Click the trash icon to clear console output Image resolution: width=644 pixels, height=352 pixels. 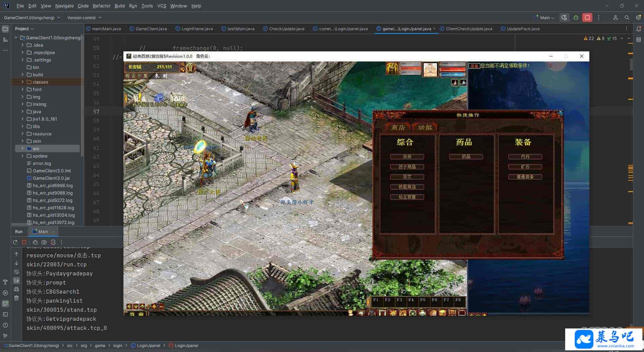[x=16, y=298]
